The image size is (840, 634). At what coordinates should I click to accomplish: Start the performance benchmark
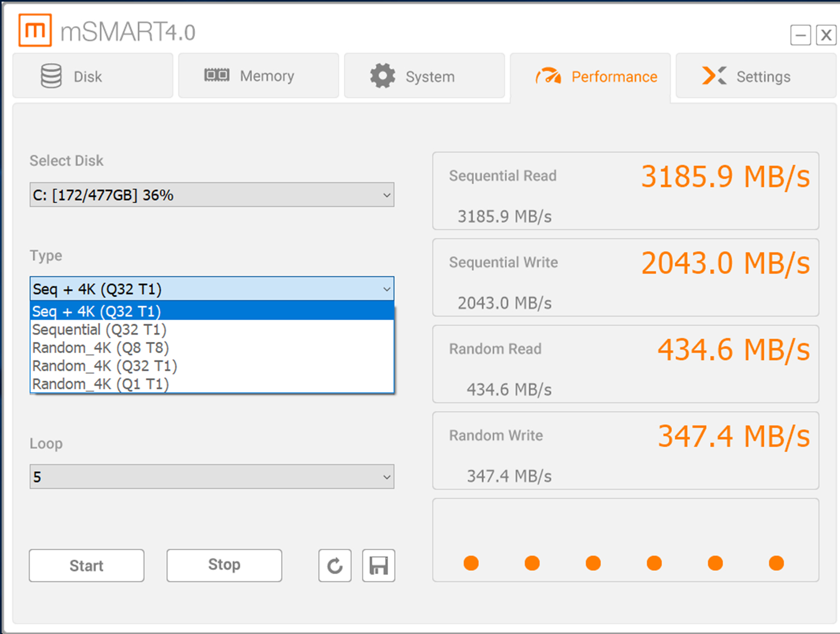[87, 565]
